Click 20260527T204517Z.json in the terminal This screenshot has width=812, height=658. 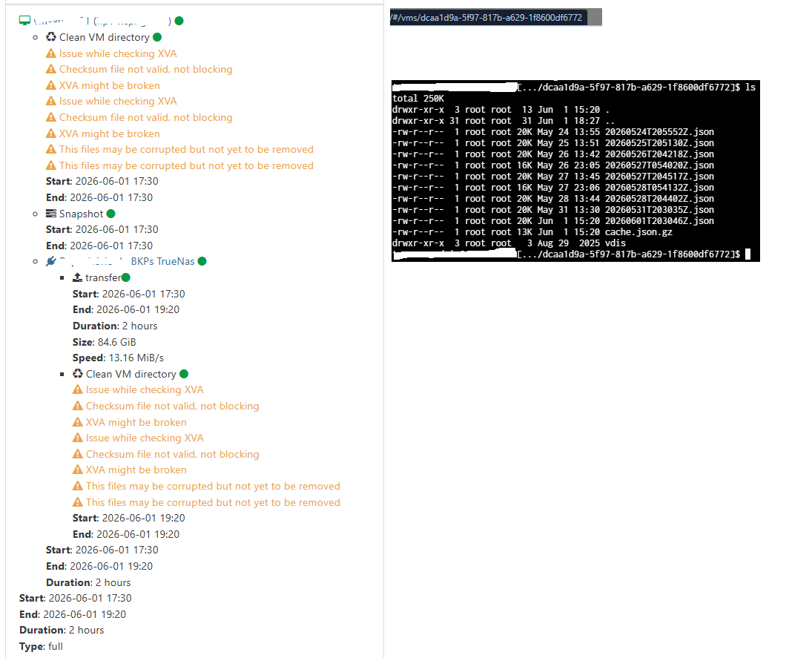point(659,176)
